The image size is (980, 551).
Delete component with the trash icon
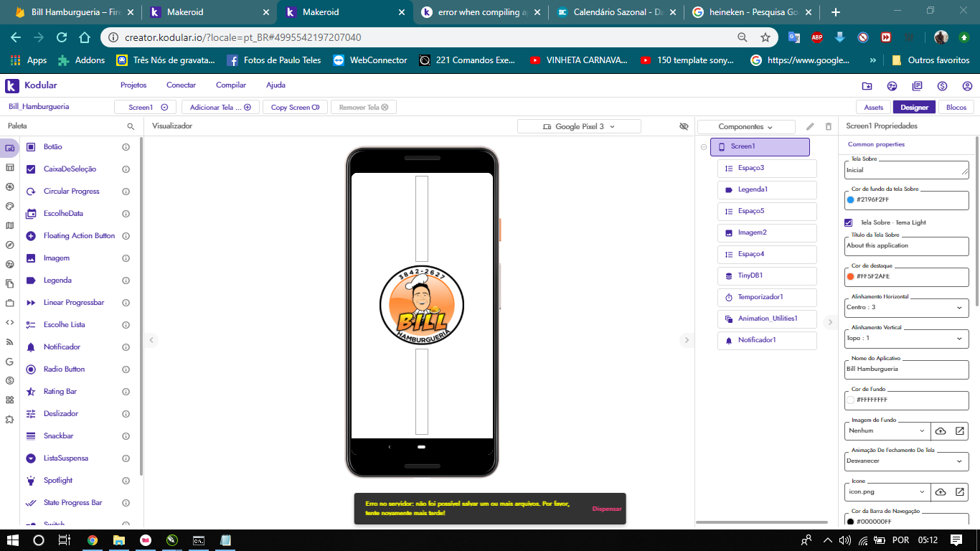coord(829,126)
